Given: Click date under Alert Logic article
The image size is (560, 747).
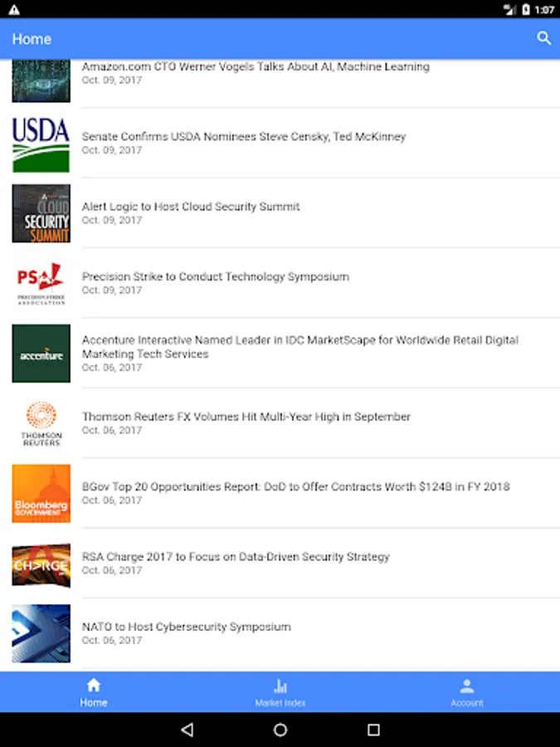Looking at the screenshot, I should (x=112, y=220).
